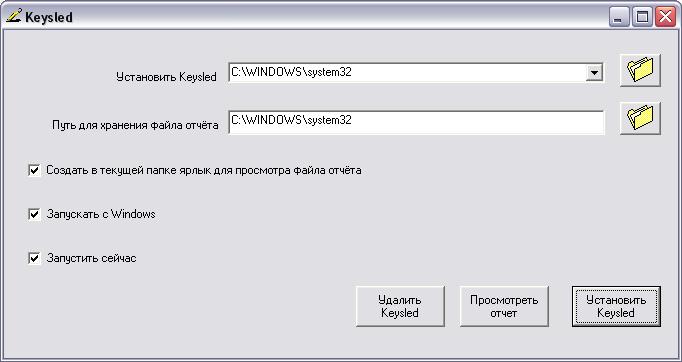Image resolution: width=682 pixels, height=362 pixels.
Task: Uncheck the Запускать с Windows checkbox
Action: click(x=34, y=214)
